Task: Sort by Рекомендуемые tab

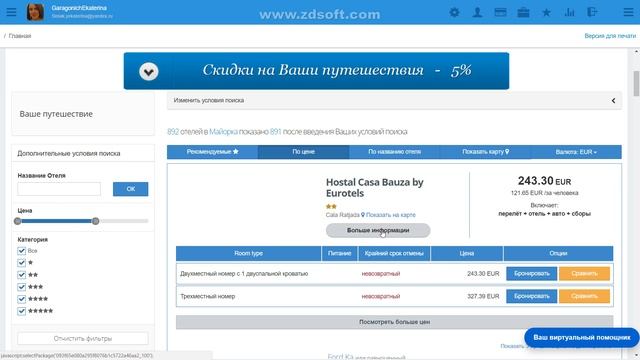Action: (212, 152)
